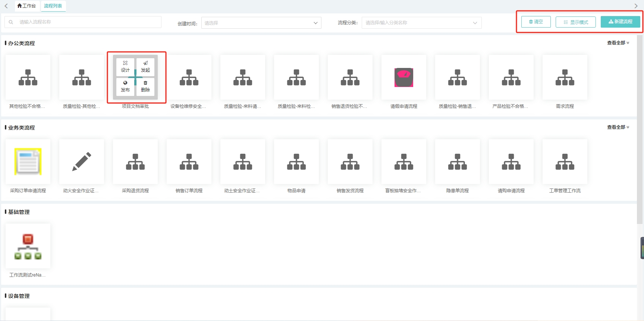Open the 工单管理工作流 workflow icon
The image size is (644, 321).
click(565, 162)
